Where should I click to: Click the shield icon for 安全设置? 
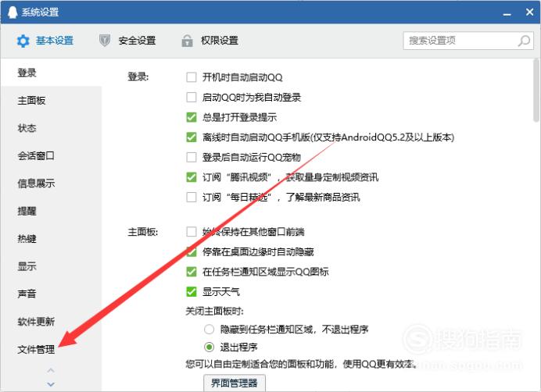[x=105, y=41]
